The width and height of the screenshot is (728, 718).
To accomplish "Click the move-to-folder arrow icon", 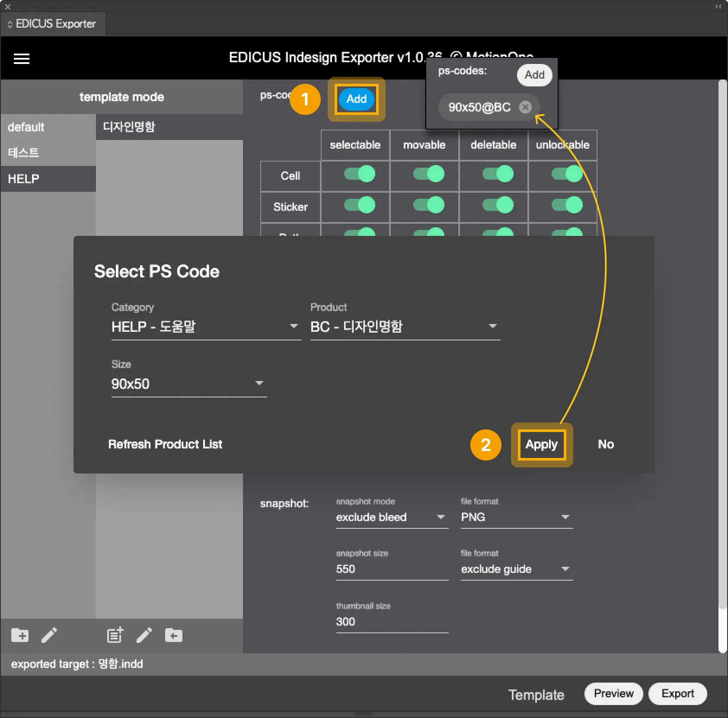I will pyautogui.click(x=174, y=635).
